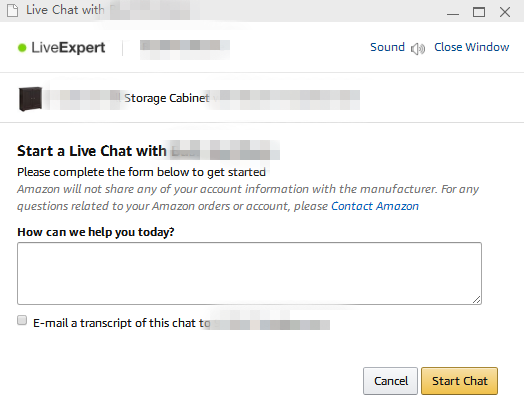Maximize the Live Chat window
This screenshot has height=402, width=524.
(479, 12)
